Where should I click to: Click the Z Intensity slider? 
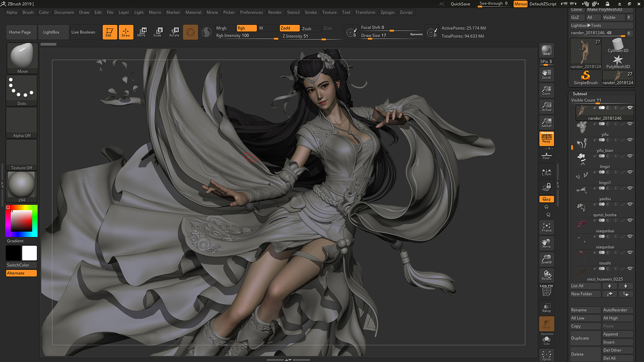coord(309,36)
